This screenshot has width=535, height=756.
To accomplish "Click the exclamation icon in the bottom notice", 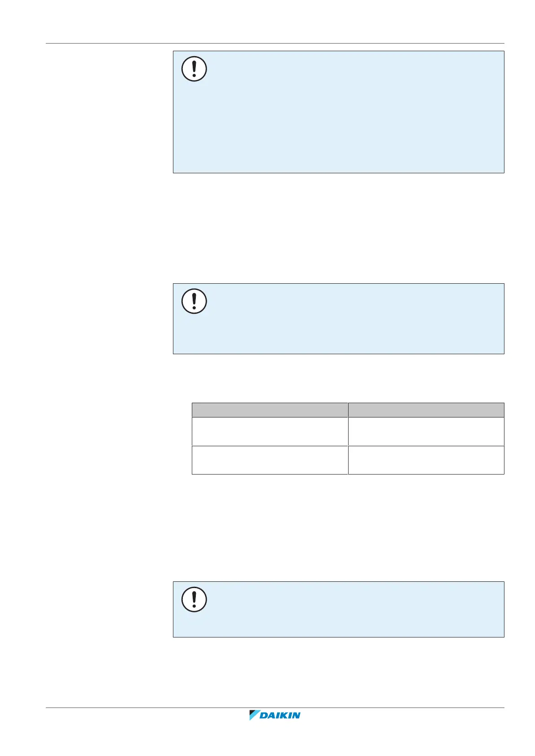I will pos(194,599).
